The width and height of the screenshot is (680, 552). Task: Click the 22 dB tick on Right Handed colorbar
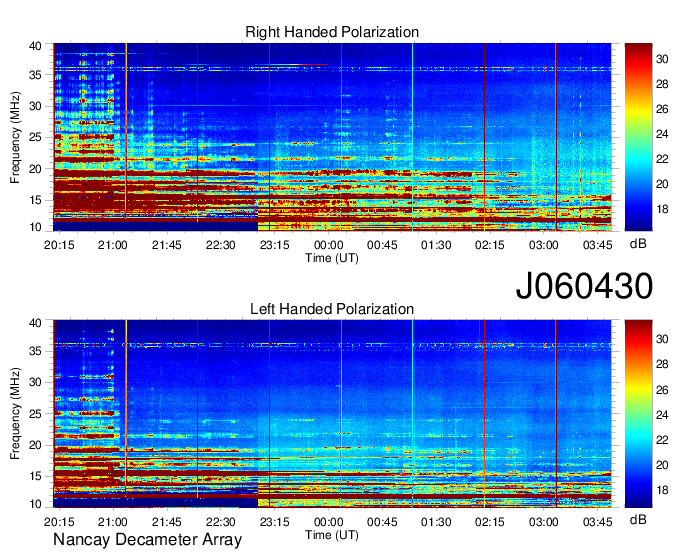[x=662, y=159]
